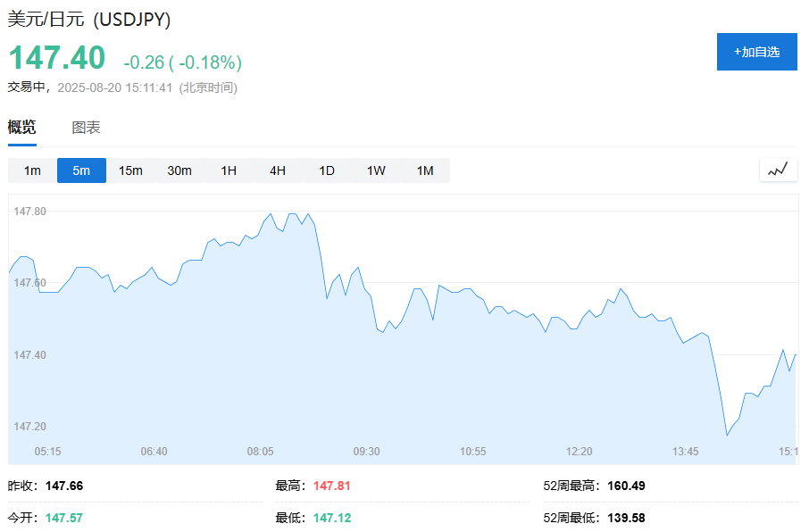This screenshot has height=532, width=809.
Task: Click the 13:45 time axis label
Action: (685, 452)
